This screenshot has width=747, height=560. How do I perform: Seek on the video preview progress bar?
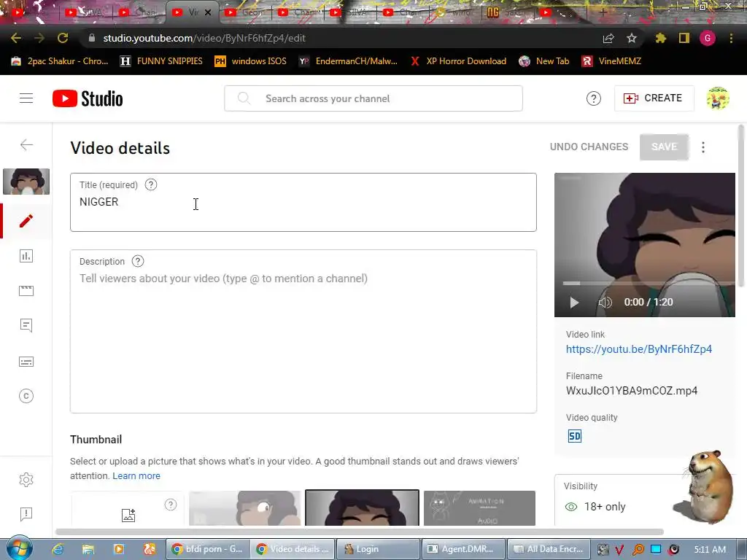[645, 284]
